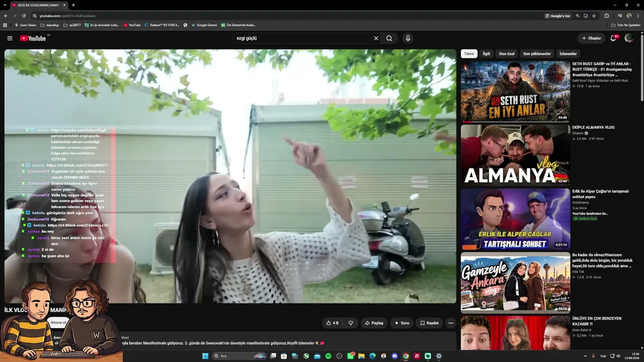Open the Enes Batur video thumbnail
Viewport: 644px width, 362px height.
pyautogui.click(x=515, y=332)
